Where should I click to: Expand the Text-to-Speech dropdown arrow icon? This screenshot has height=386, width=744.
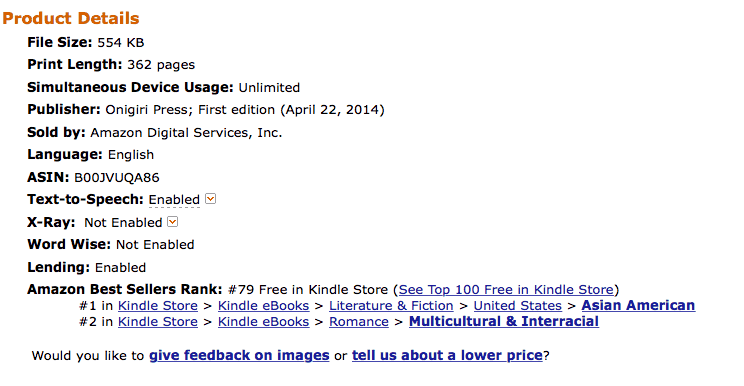tap(211, 199)
